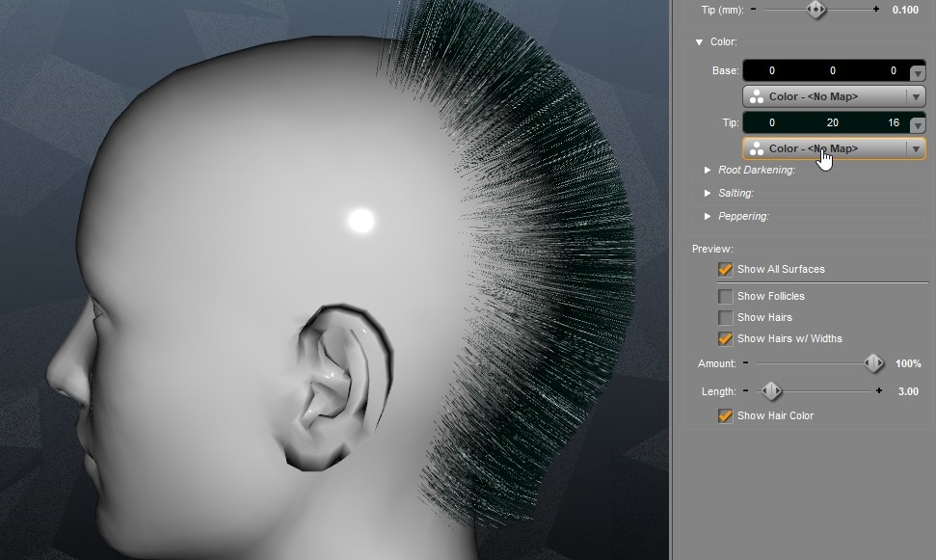Screen dimensions: 936x560
Task: Open the Base Color map dropdown
Action: point(914,96)
